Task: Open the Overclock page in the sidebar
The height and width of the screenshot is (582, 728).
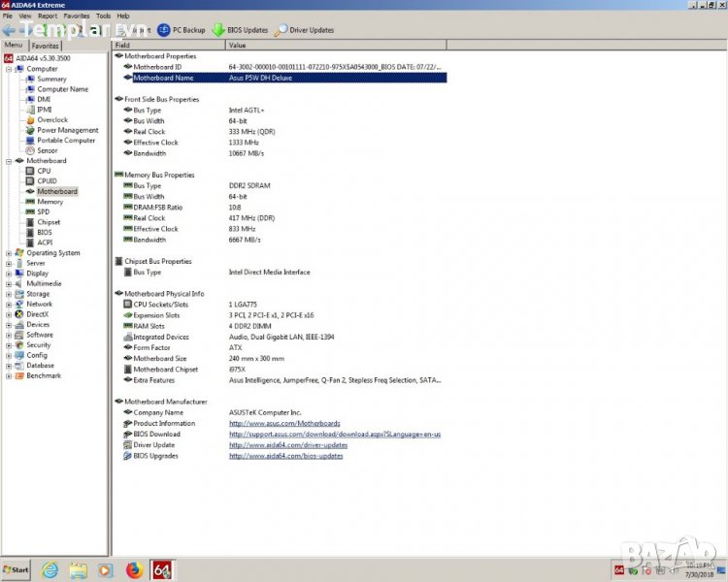Action: [52, 120]
